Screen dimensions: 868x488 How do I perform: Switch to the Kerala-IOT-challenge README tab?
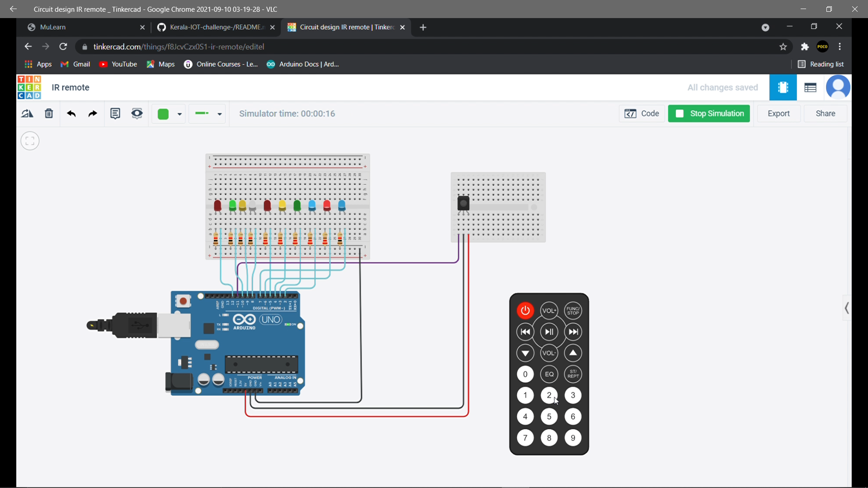(x=212, y=27)
